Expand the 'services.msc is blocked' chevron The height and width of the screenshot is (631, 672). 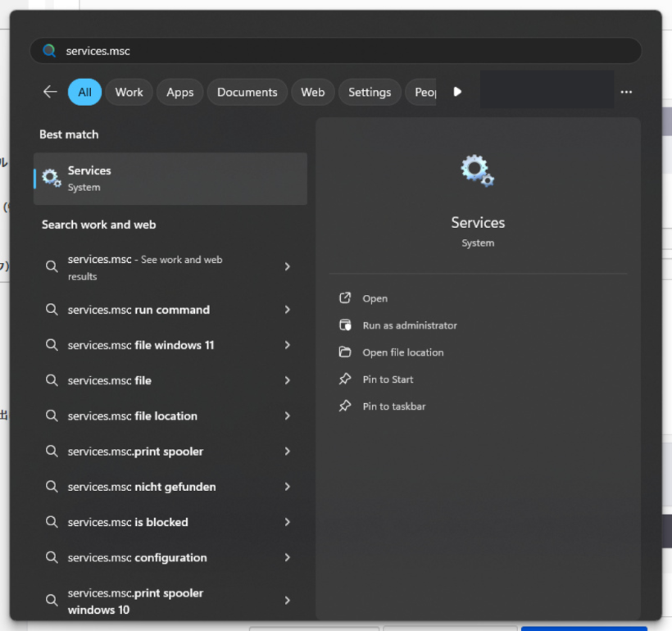coord(287,522)
